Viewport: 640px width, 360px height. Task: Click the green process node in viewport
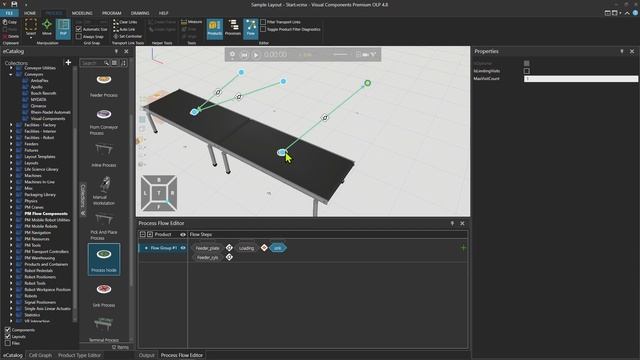click(367, 83)
